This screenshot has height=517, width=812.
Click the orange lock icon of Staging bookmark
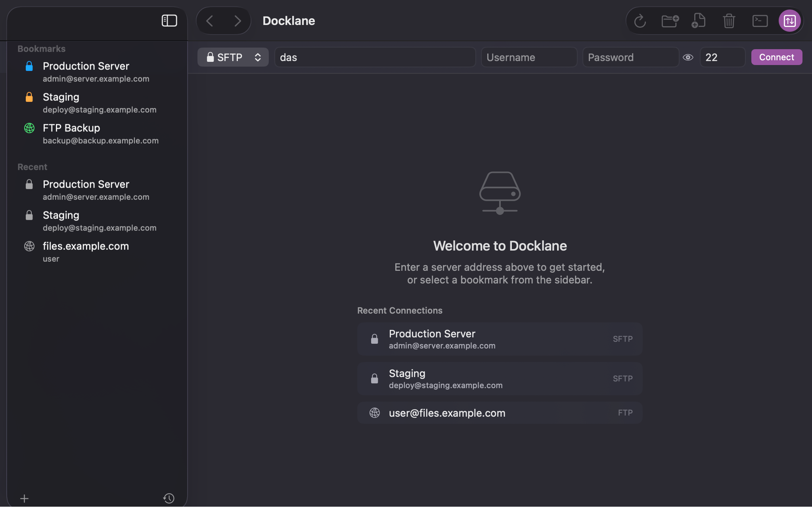(x=29, y=97)
